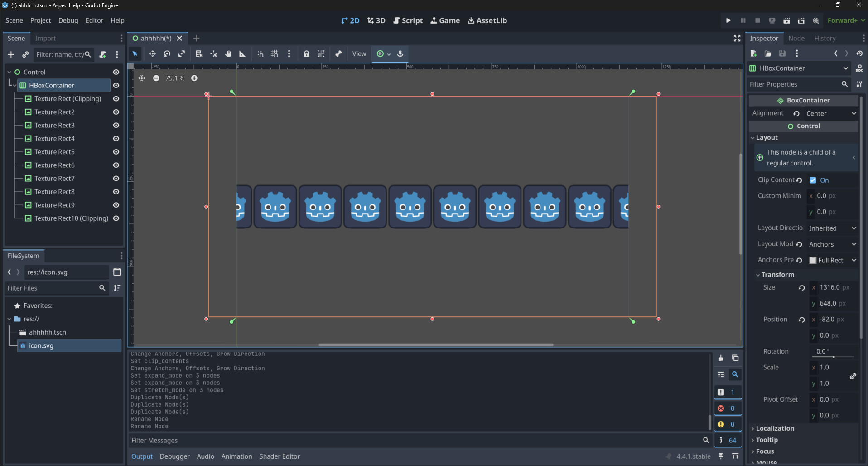Viewport: 868px width, 466px height.
Task: Open the Scene menu
Action: click(14, 20)
